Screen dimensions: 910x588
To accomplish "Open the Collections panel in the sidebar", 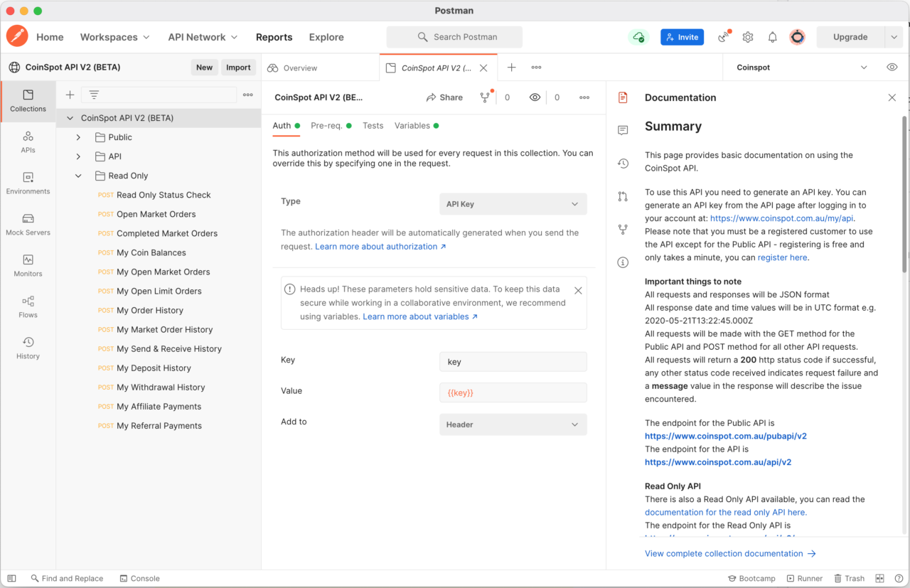I will click(28, 101).
